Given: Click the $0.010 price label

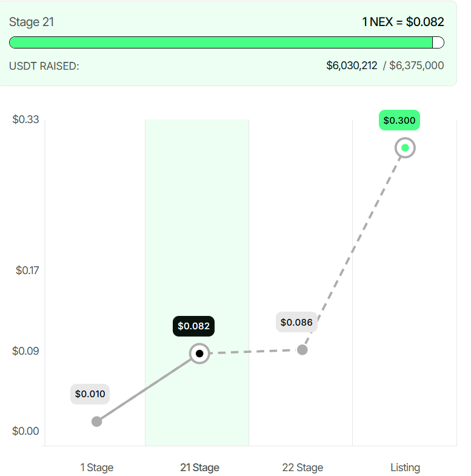Looking at the screenshot, I should coord(90,394).
